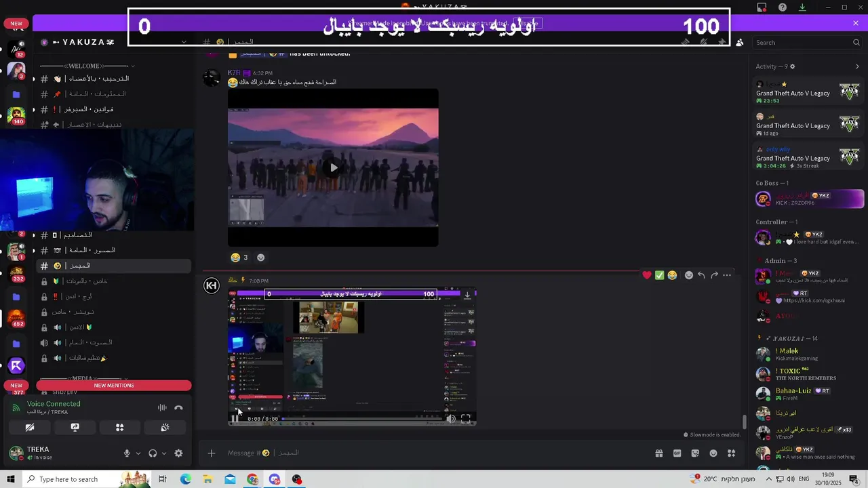Seek on embedded video progress bar
868x488 pixels.
click(363, 419)
